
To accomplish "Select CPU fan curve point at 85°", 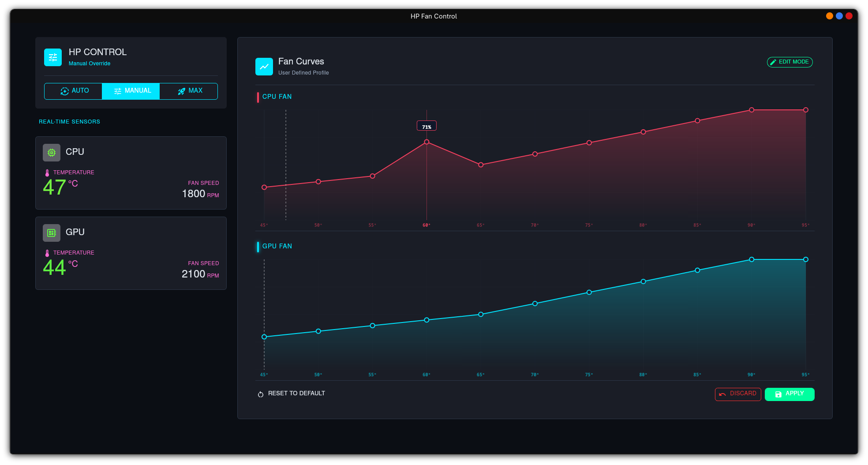I will tap(697, 121).
